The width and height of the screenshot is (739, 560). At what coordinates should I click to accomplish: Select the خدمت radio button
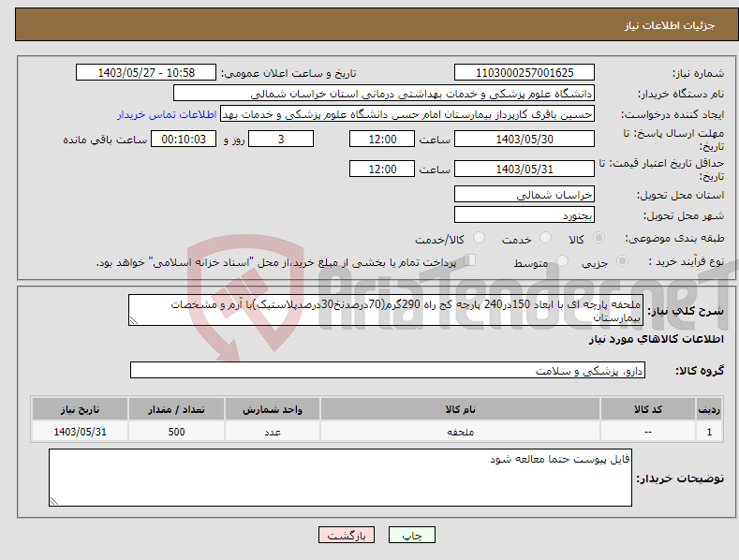pos(545,238)
